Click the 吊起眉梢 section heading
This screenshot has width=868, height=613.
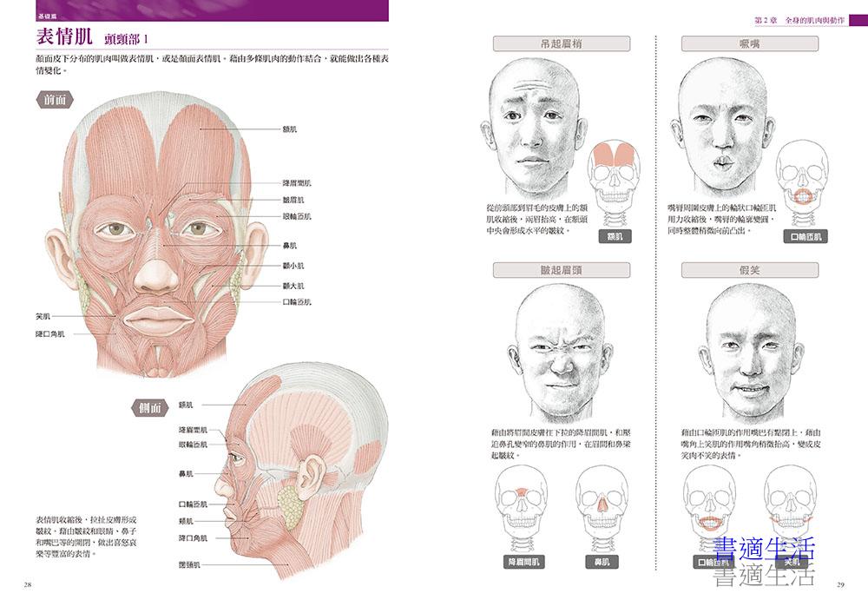[x=562, y=43]
